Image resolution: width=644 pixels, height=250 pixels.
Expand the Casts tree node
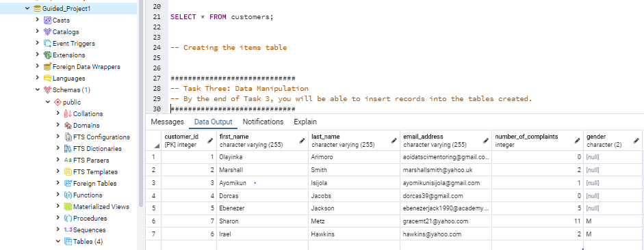[x=38, y=20]
